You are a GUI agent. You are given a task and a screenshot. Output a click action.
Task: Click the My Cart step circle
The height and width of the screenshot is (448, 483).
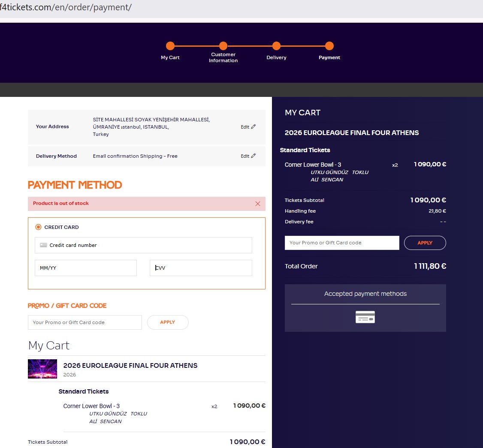point(170,46)
